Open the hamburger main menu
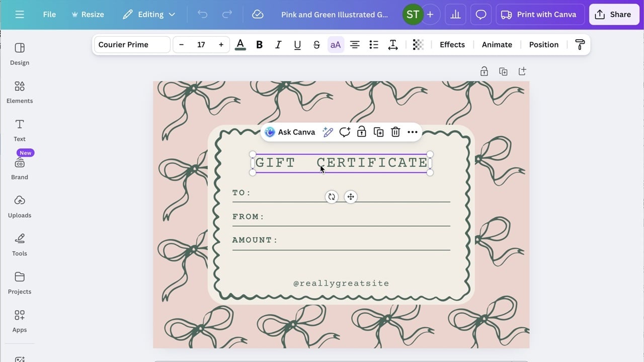This screenshot has height=362, width=644. 20,15
